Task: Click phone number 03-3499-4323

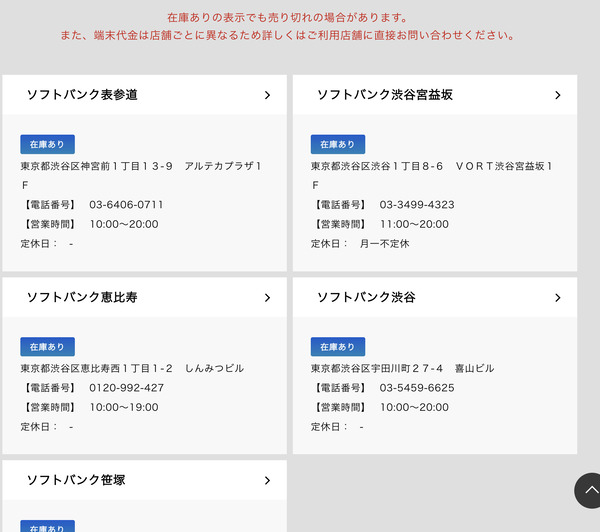Action: (x=417, y=205)
